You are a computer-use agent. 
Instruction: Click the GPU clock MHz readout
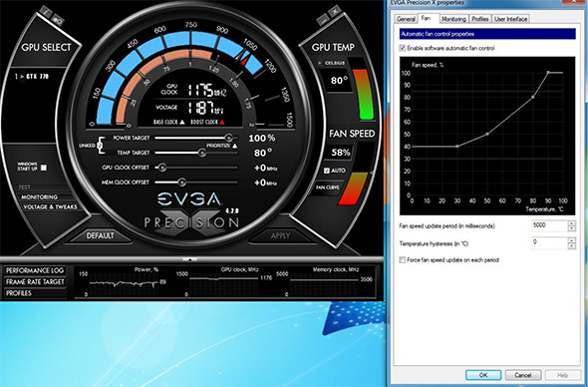[x=206, y=90]
